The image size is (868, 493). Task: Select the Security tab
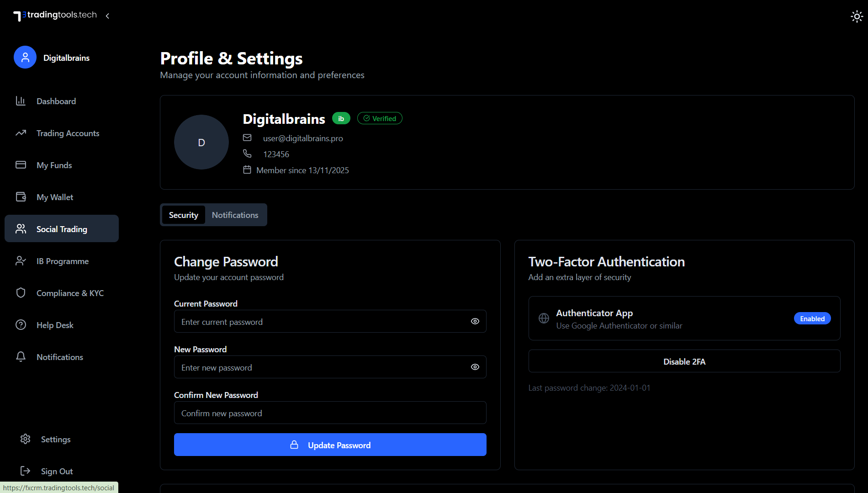point(183,215)
